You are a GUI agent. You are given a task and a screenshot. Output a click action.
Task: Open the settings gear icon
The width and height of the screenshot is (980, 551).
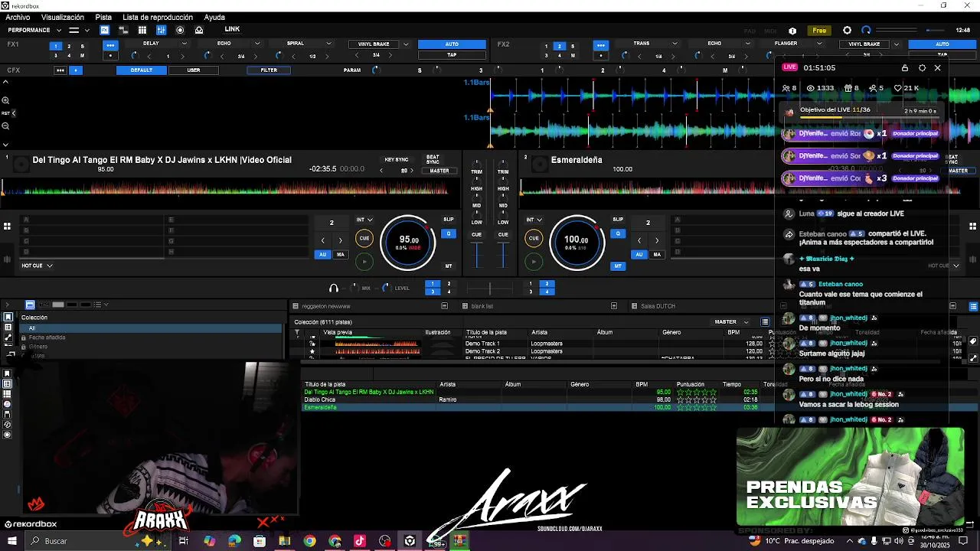847,31
